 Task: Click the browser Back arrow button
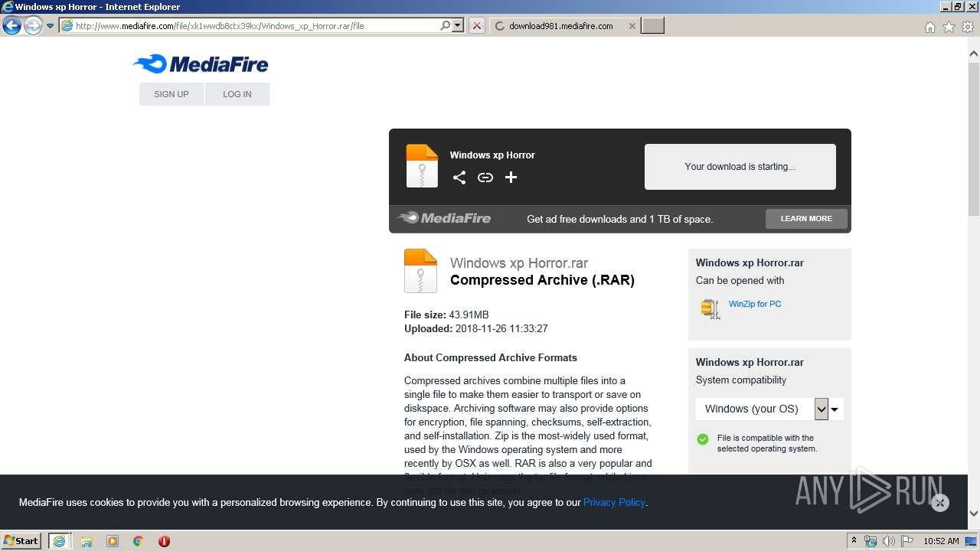point(11,26)
